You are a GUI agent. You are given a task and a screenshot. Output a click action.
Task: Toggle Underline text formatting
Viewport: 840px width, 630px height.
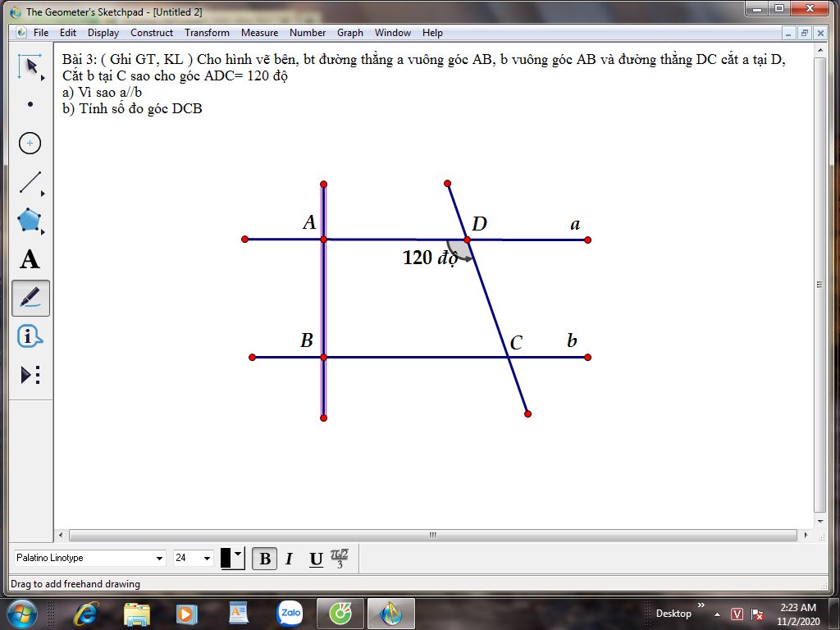(x=316, y=559)
